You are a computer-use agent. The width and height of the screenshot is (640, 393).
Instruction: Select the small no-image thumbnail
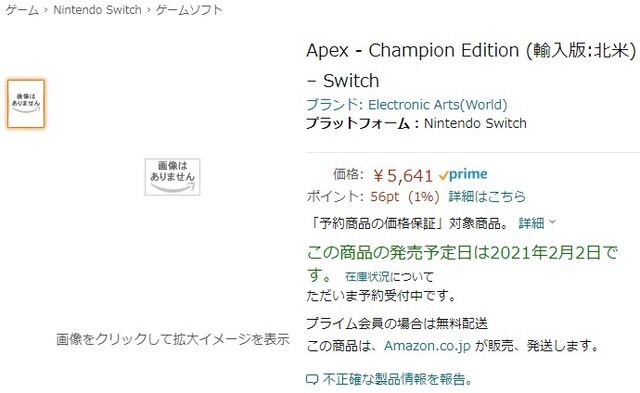tap(26, 104)
